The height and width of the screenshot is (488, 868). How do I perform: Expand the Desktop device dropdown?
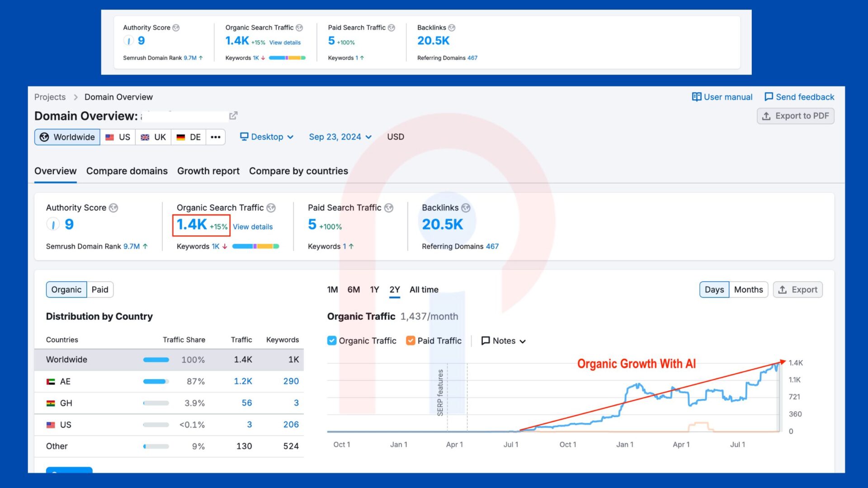click(x=266, y=136)
